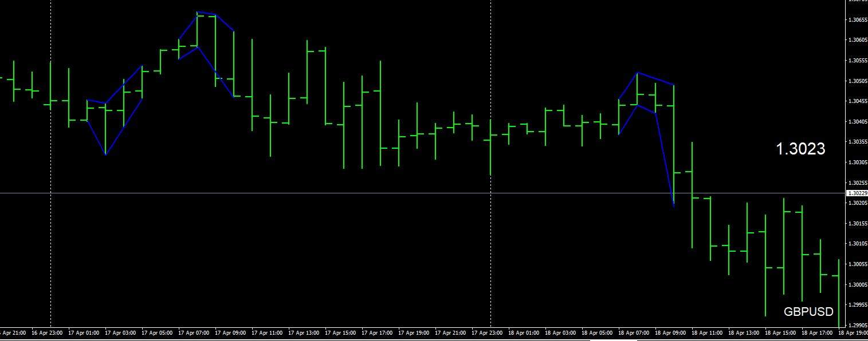This screenshot has width=868, height=341.
Task: Click the large 1.3023 price text label
Action: [x=800, y=149]
